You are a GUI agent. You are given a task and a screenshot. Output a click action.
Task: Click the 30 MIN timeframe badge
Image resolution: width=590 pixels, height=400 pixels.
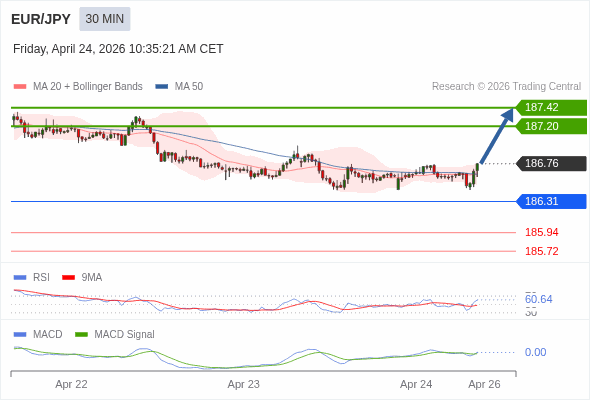(105, 19)
